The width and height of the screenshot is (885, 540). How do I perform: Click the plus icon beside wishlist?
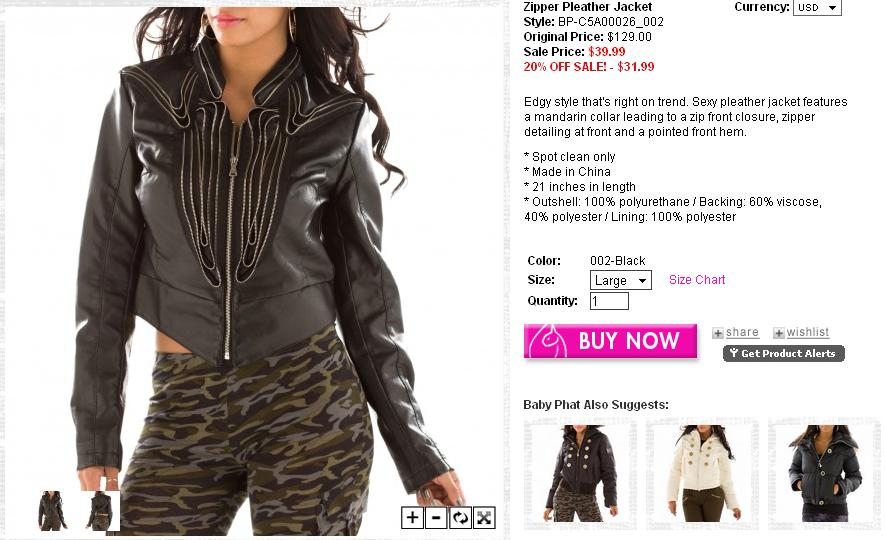778,333
